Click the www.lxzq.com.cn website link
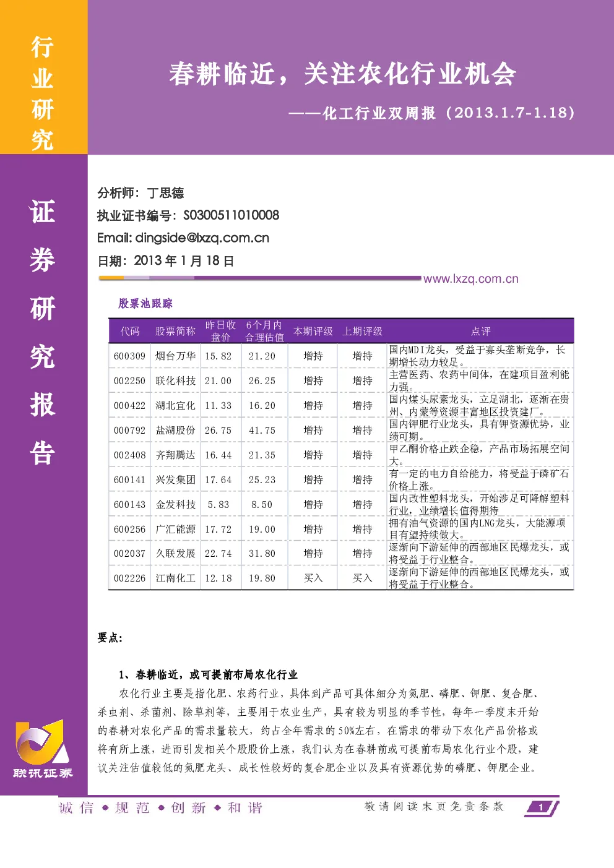 (470, 279)
